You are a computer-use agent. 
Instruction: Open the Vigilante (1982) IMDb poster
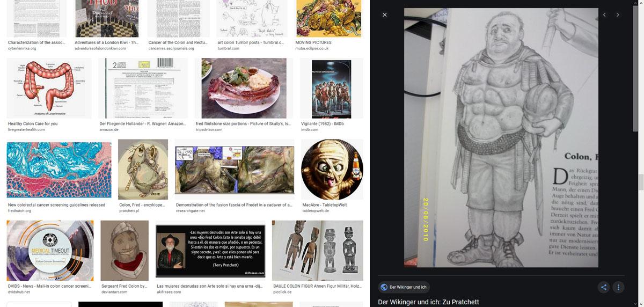coord(331,88)
